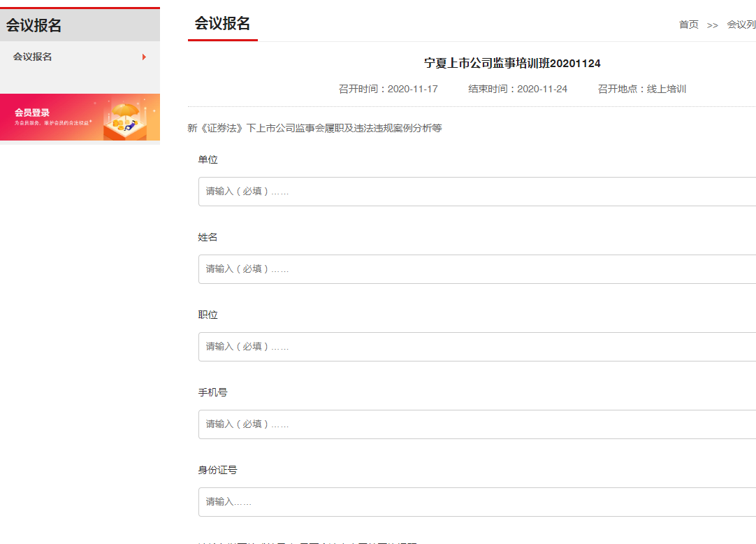Viewport: 756px width, 544px height.
Task: Go to 首页 via the breadcrumb
Action: (688, 24)
